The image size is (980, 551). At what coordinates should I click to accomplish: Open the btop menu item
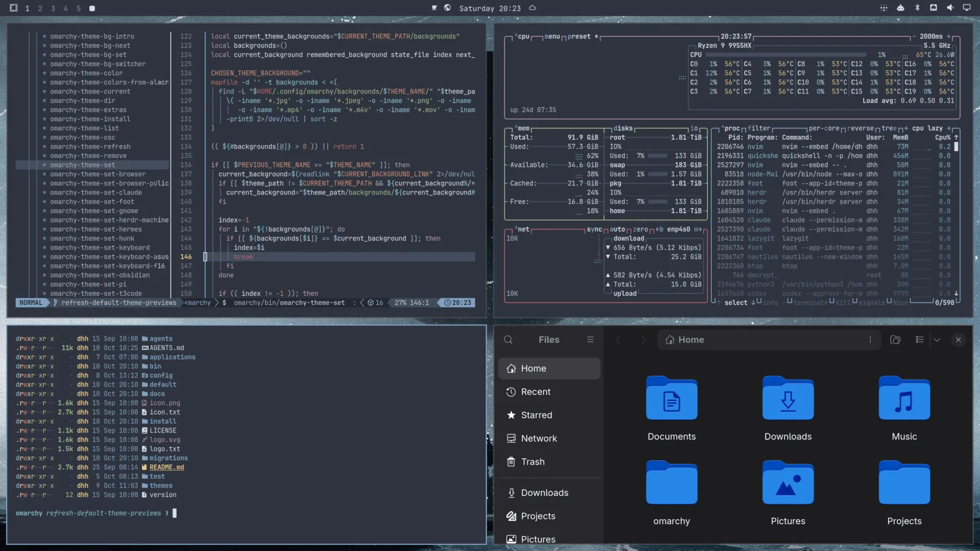(x=552, y=37)
